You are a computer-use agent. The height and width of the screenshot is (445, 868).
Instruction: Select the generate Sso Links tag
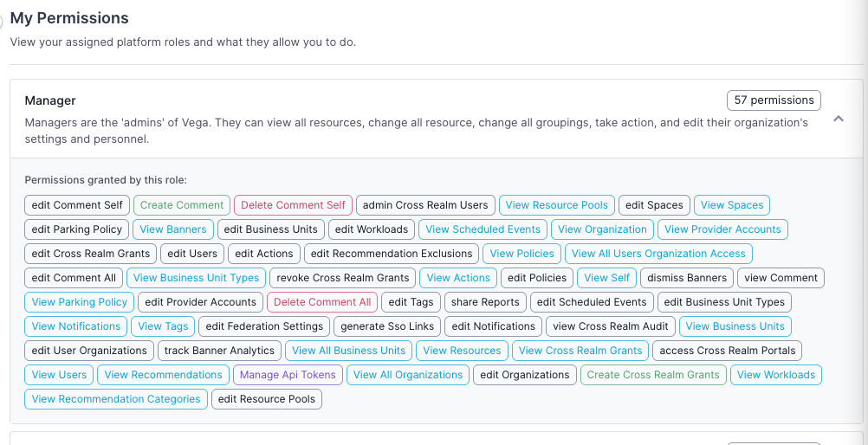[387, 326]
